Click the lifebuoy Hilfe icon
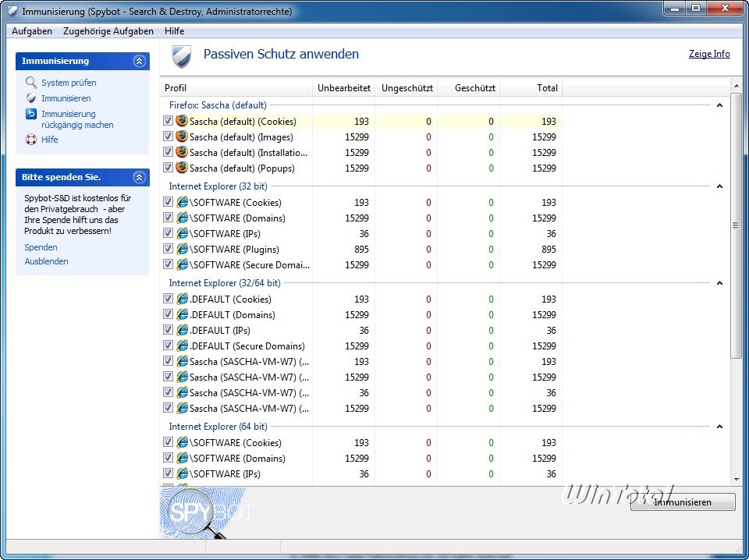749x560 pixels. point(31,140)
